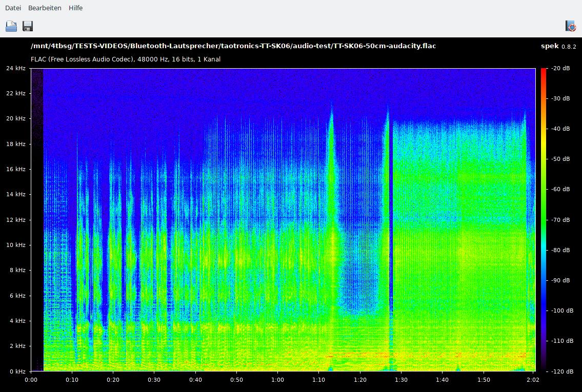Image resolution: width=582 pixels, height=392 pixels.
Task: Click the '-50 dB' scale label
Action: pyautogui.click(x=560, y=159)
